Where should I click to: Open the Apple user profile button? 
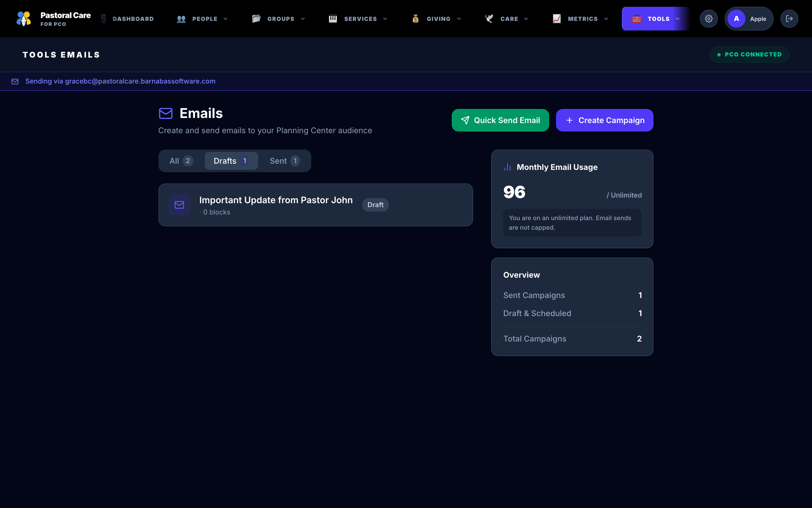(x=749, y=19)
